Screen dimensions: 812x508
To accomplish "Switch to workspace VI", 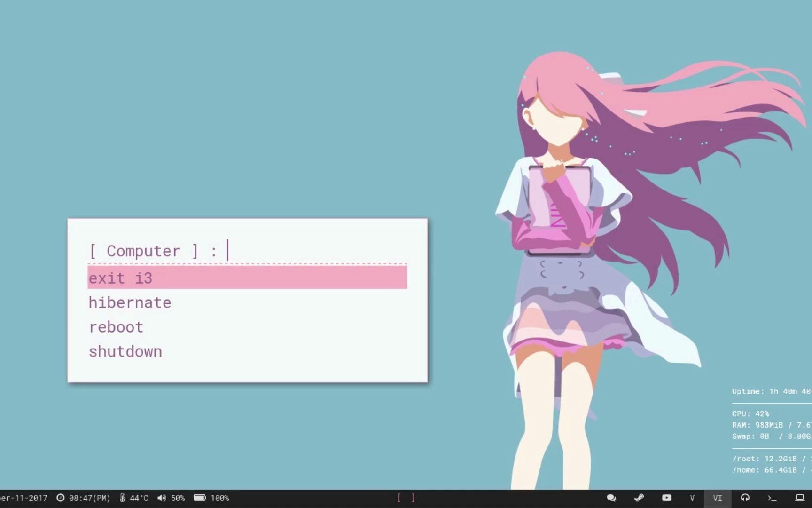I will point(717,498).
